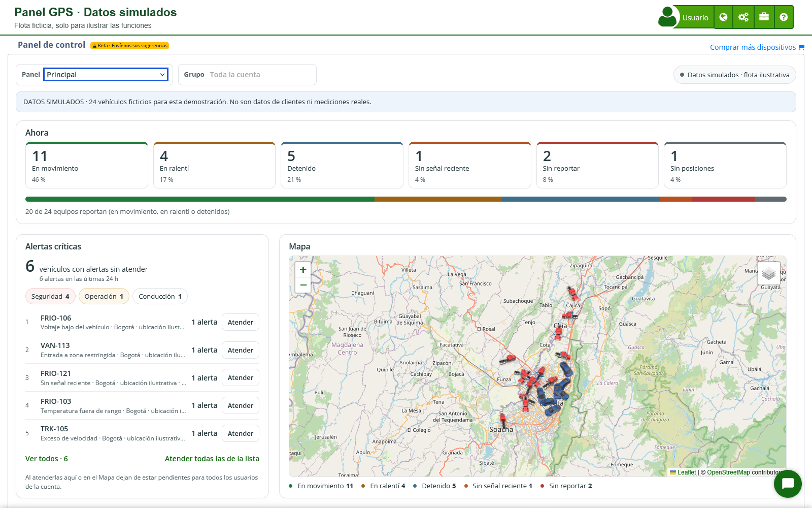Open the Ver todos · 6 link
The height and width of the screenshot is (508, 812).
[47, 459]
